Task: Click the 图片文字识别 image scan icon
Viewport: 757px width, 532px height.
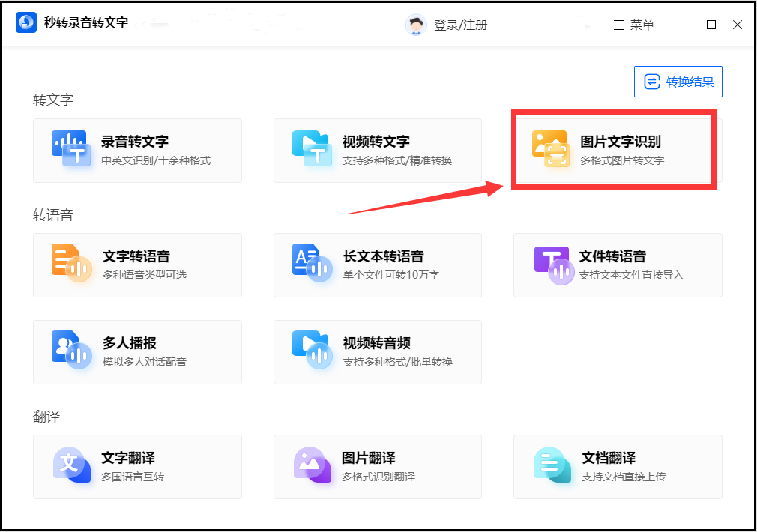Action: 551,148
